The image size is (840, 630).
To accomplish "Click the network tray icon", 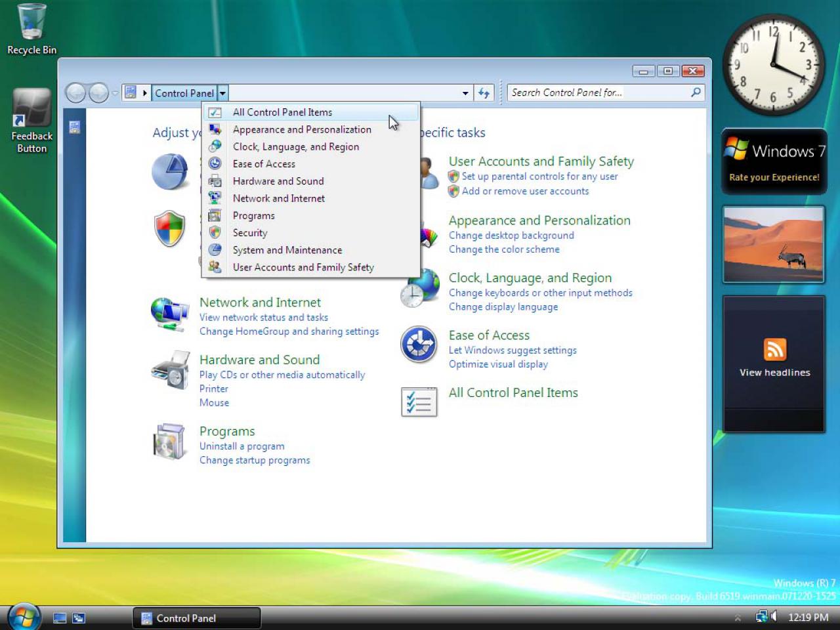I will (761, 617).
